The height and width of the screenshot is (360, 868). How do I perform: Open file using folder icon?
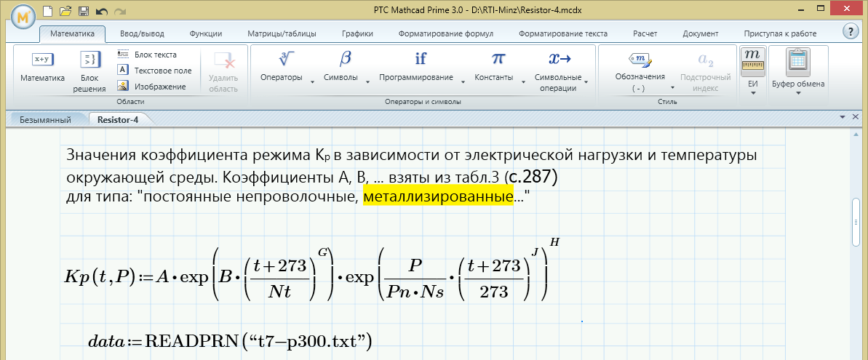tap(66, 10)
